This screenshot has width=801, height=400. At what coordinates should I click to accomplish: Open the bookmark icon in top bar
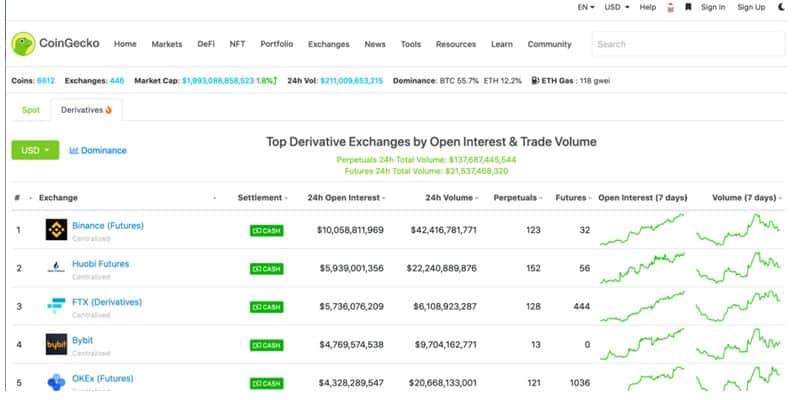pyautogui.click(x=688, y=7)
